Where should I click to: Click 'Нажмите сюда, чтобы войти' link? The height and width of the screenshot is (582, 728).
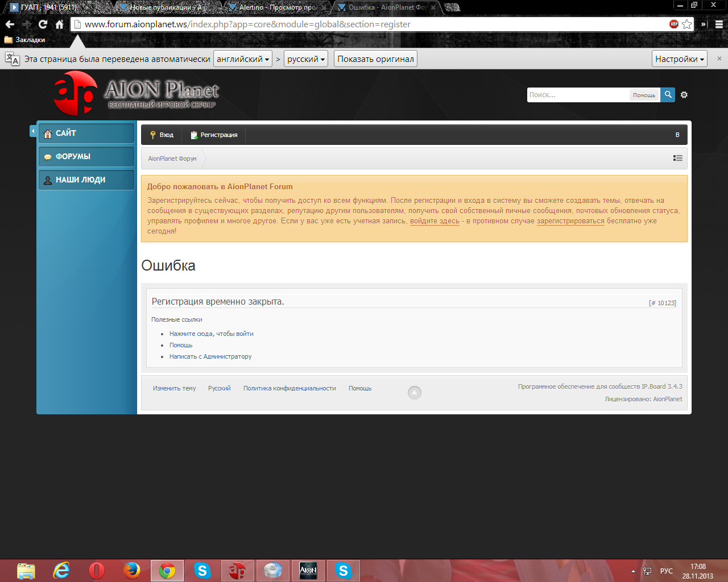coord(212,334)
